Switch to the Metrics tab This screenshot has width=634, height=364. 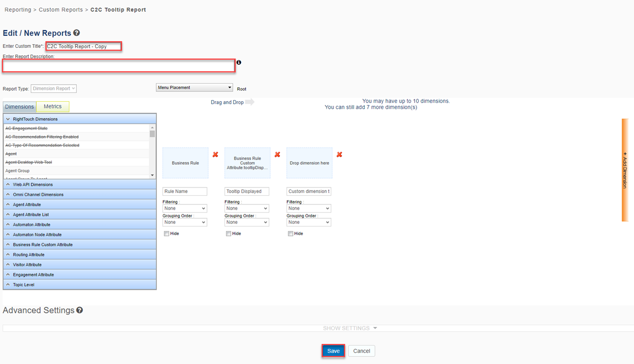[x=52, y=107]
